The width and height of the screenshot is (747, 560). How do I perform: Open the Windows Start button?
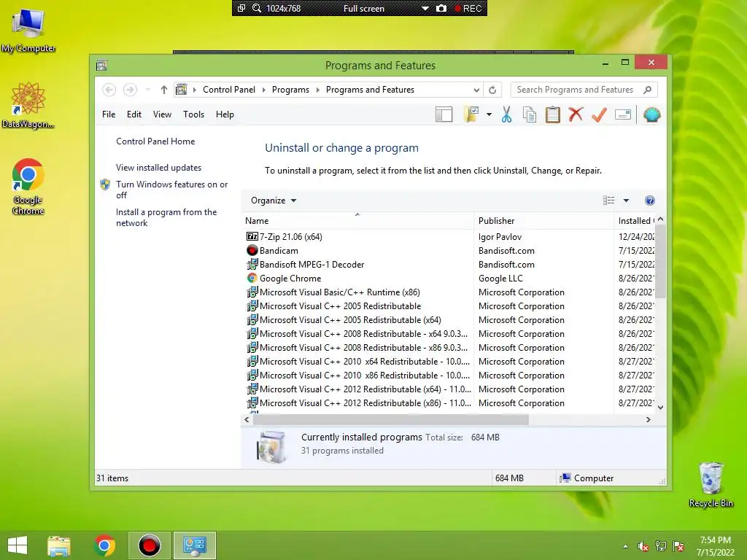[18, 545]
